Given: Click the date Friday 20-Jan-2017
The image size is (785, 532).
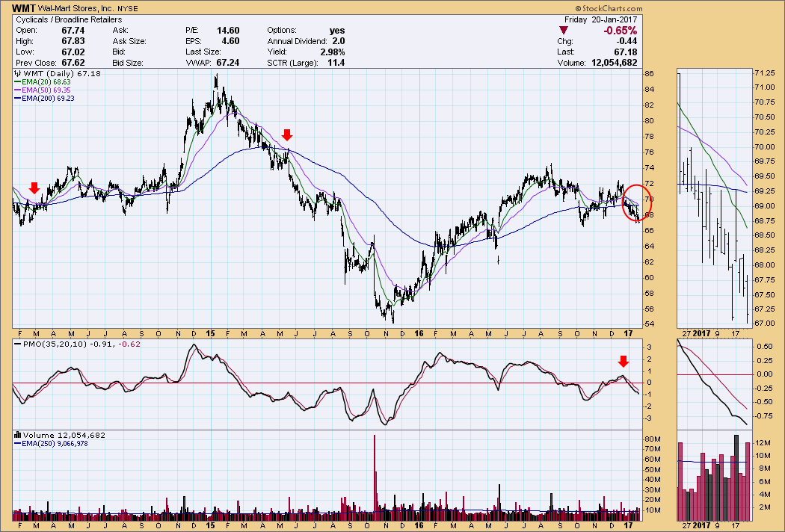Looking at the screenshot, I should pos(601,19).
